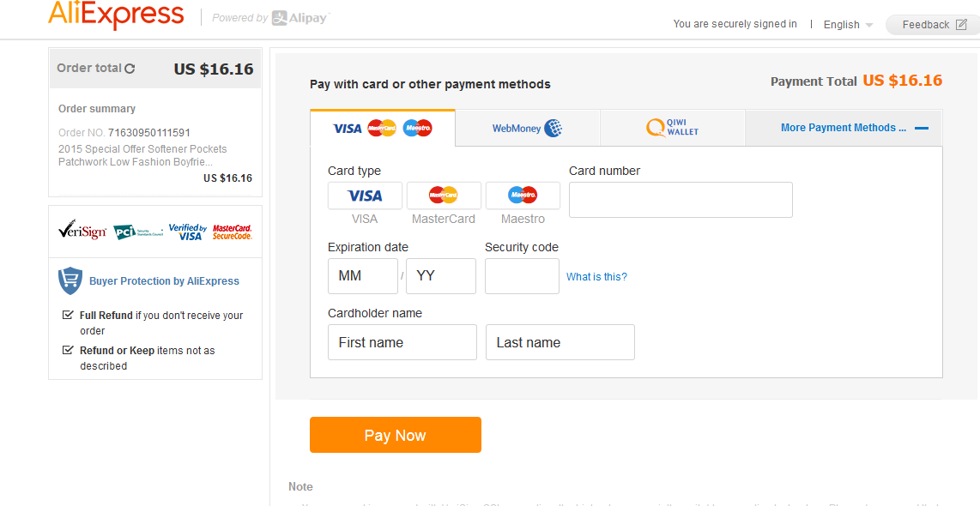This screenshot has height=506, width=980.
Task: Pick the Maestro card type
Action: click(x=523, y=196)
